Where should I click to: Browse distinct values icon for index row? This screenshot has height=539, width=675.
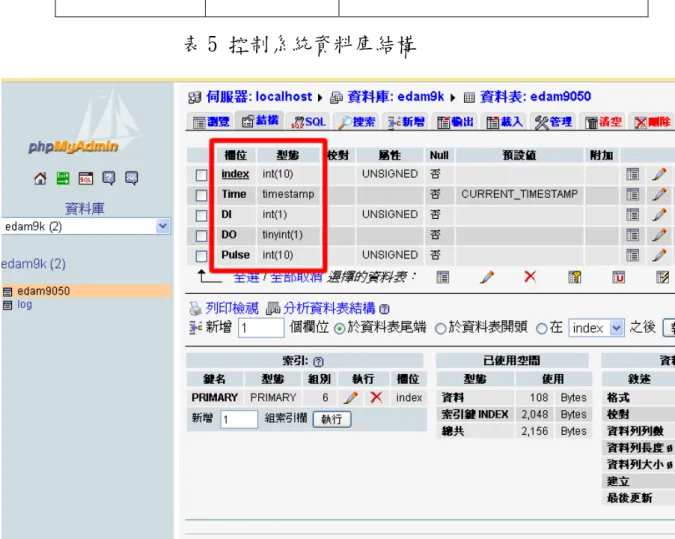[632, 174]
